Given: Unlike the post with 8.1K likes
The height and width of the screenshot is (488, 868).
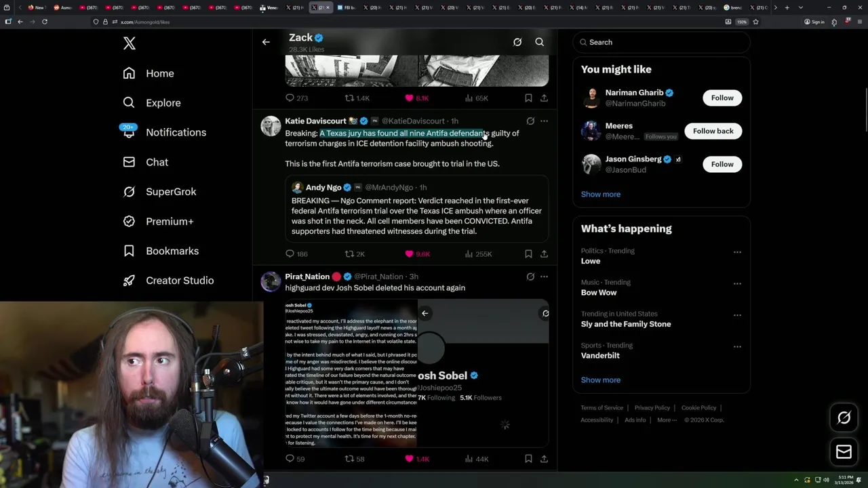Looking at the screenshot, I should pyautogui.click(x=416, y=98).
